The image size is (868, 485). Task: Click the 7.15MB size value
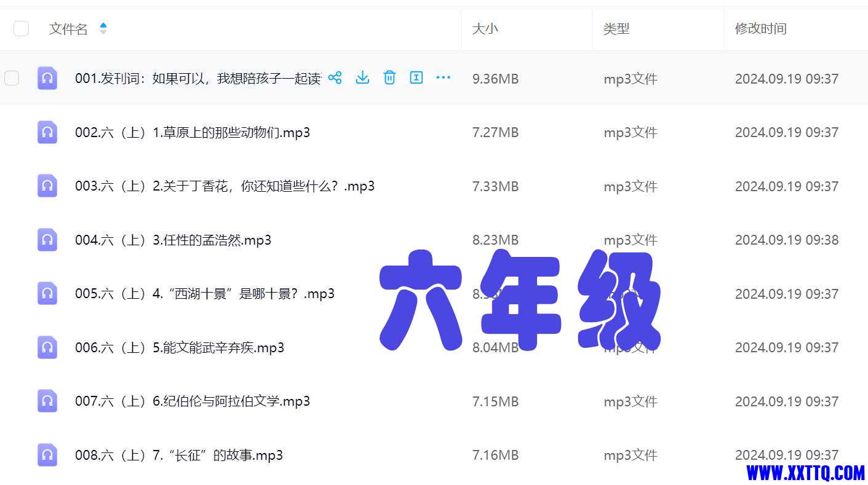tap(495, 401)
